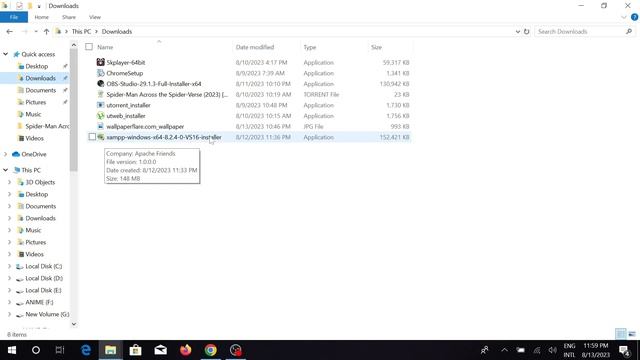640x360 pixels.
Task: Collapse the This PC tree node
Action: tap(6, 170)
